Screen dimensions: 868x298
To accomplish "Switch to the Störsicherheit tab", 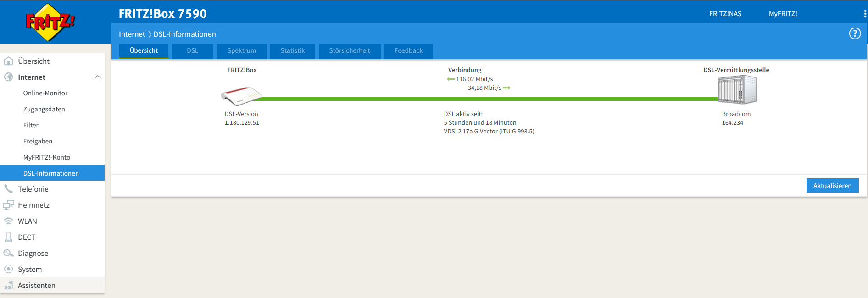I will [x=349, y=50].
